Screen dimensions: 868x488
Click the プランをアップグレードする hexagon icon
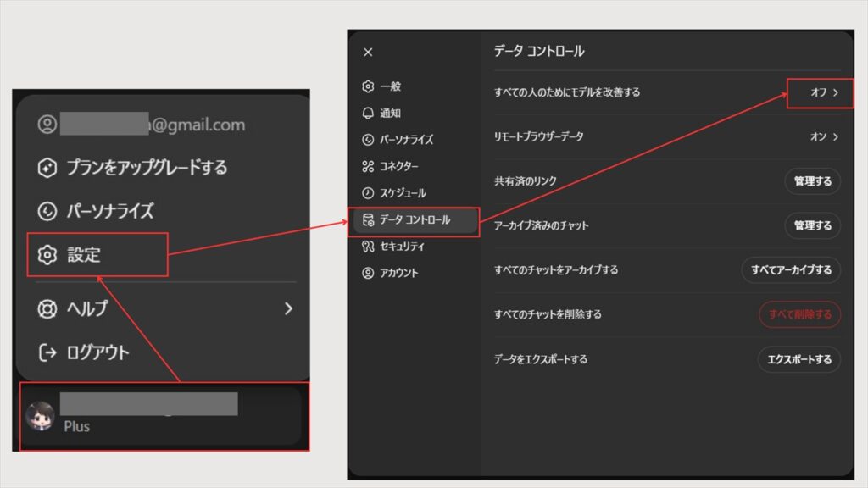47,168
